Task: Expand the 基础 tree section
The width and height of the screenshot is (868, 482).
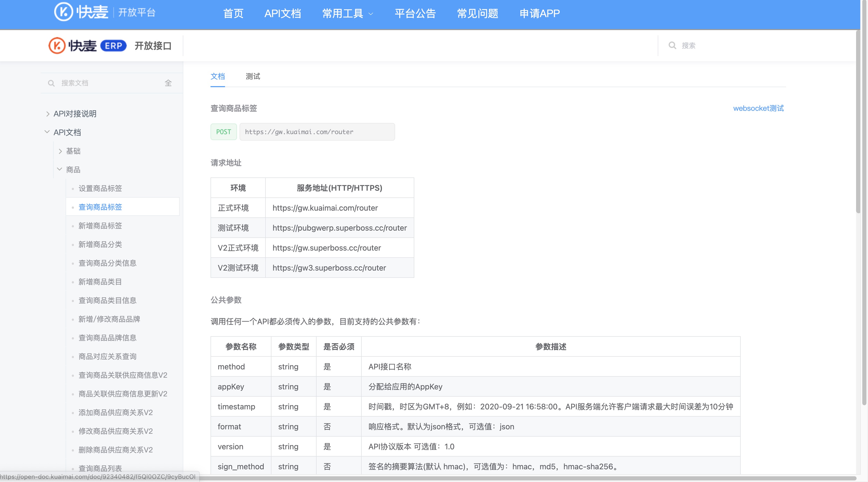Action: (60, 151)
